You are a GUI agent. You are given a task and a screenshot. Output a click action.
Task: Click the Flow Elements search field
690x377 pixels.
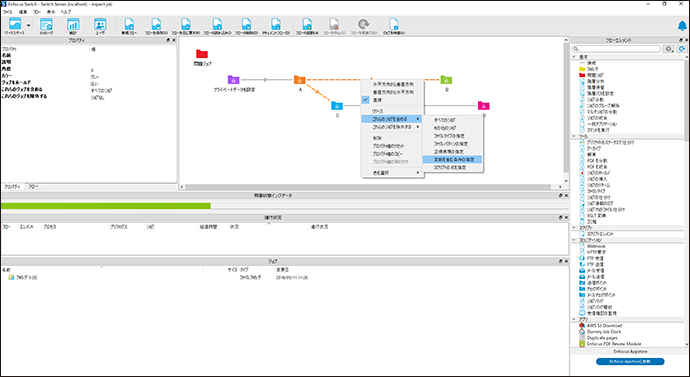(617, 49)
